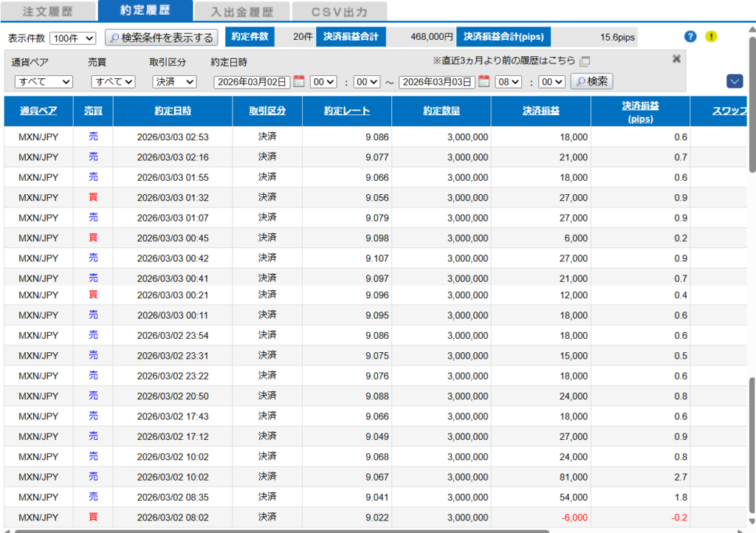Sort by the 決済損益 column header
The height and width of the screenshot is (533, 756).
point(541,111)
